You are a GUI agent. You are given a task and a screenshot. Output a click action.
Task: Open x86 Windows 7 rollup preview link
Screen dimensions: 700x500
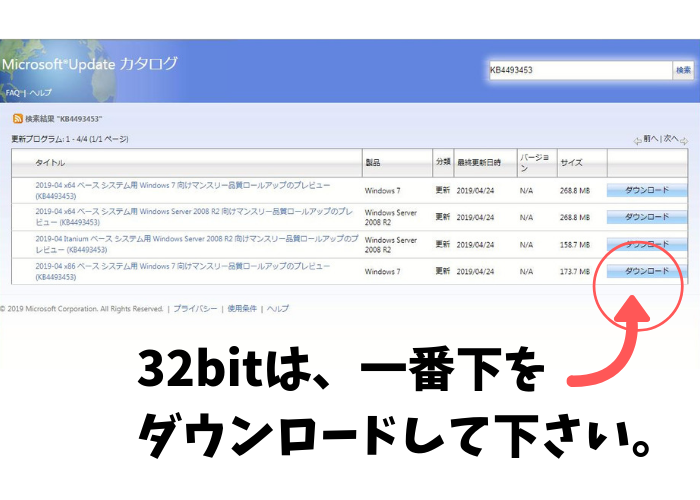pyautogui.click(x=183, y=271)
